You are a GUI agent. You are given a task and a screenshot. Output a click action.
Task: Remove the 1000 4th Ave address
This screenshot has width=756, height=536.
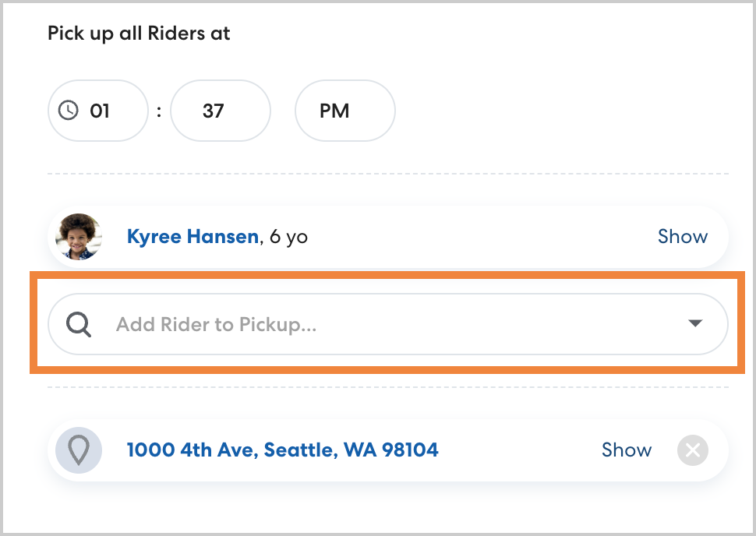point(692,450)
